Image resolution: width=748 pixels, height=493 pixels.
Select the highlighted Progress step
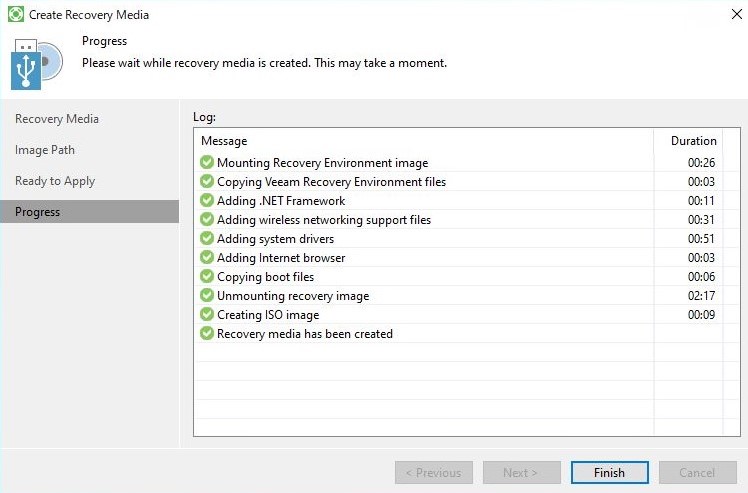tap(89, 212)
